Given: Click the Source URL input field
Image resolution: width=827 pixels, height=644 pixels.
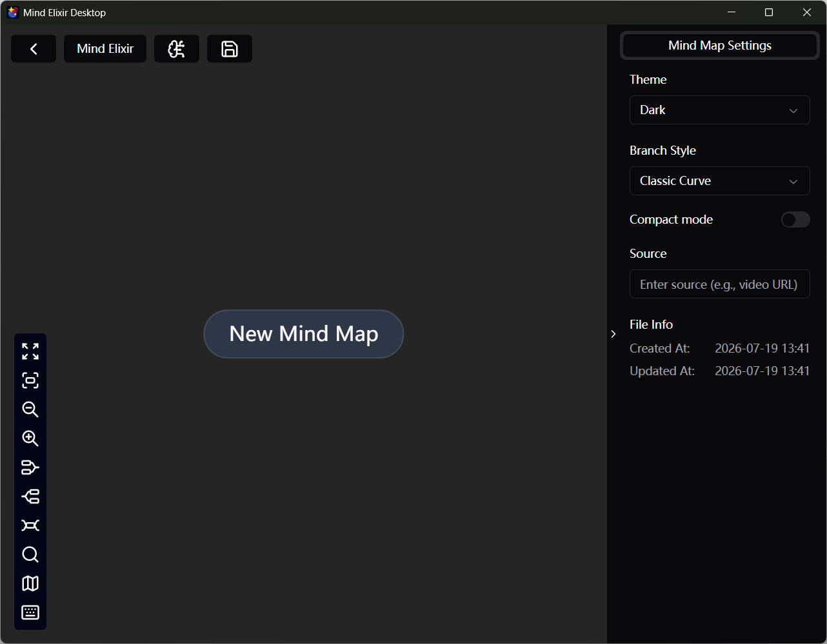Looking at the screenshot, I should (x=720, y=284).
